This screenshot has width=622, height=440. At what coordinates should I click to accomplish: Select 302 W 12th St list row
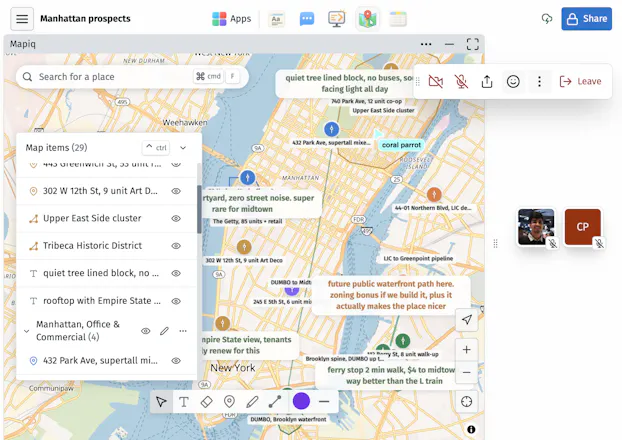pos(106,191)
